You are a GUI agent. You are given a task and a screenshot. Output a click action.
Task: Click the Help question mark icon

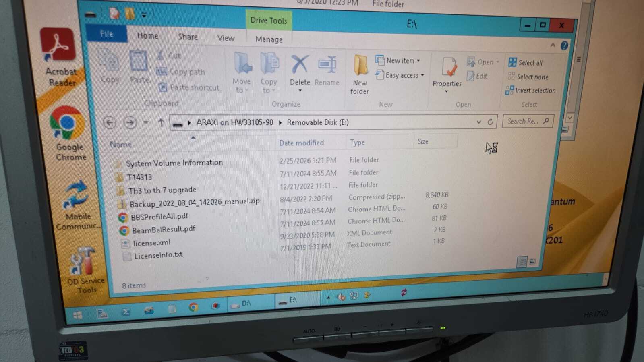coord(564,46)
